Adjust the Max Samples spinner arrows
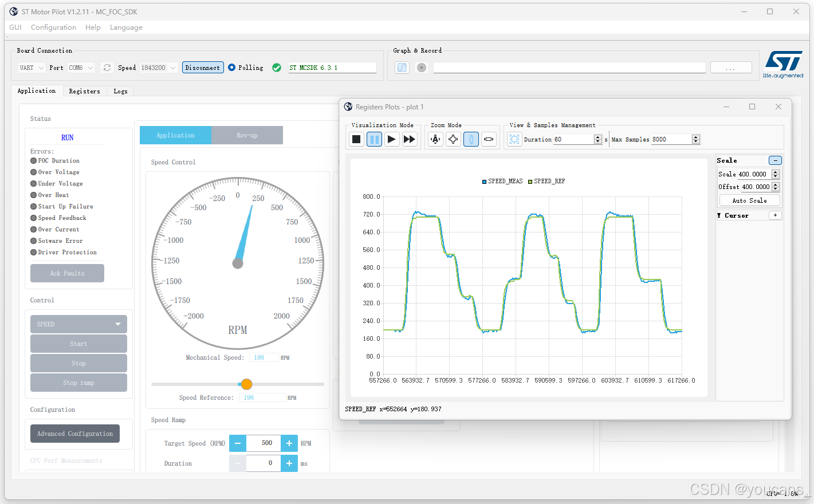 point(696,139)
